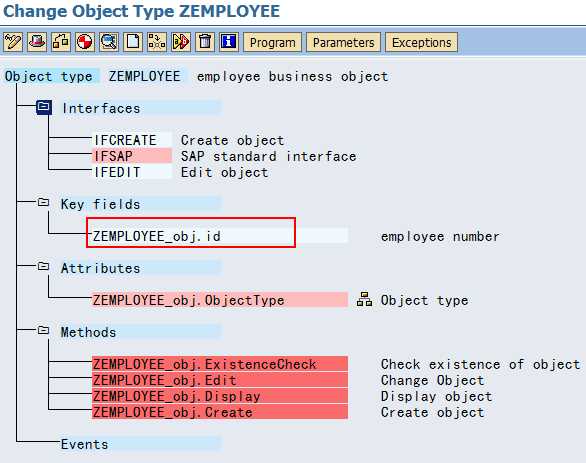Image resolution: width=586 pixels, height=463 pixels.
Task: Click 'Change Object' description text
Action: point(432,380)
